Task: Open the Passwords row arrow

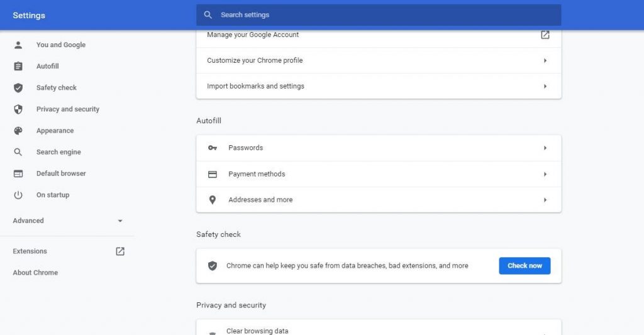Action: click(545, 148)
